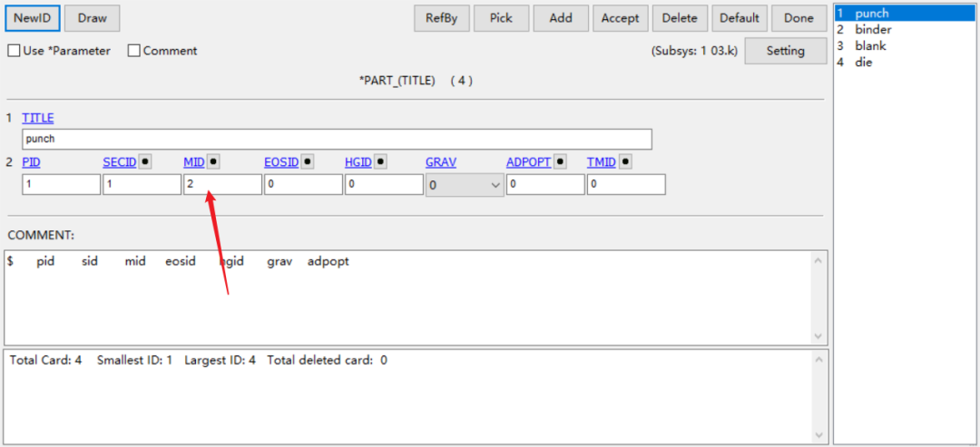Viewport: 980px width, 447px height.
Task: Accept the part card changes
Action: (620, 18)
